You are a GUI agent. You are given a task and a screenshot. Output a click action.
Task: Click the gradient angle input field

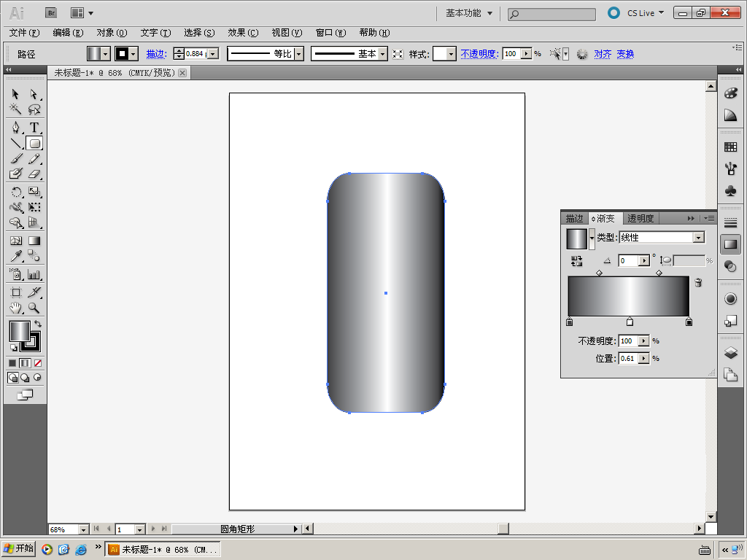[627, 260]
